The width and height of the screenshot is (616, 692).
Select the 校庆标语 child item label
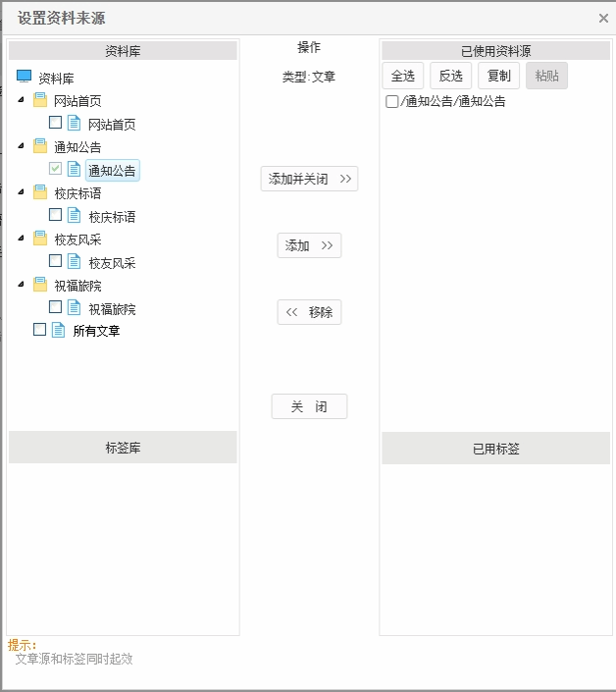[x=112, y=217]
